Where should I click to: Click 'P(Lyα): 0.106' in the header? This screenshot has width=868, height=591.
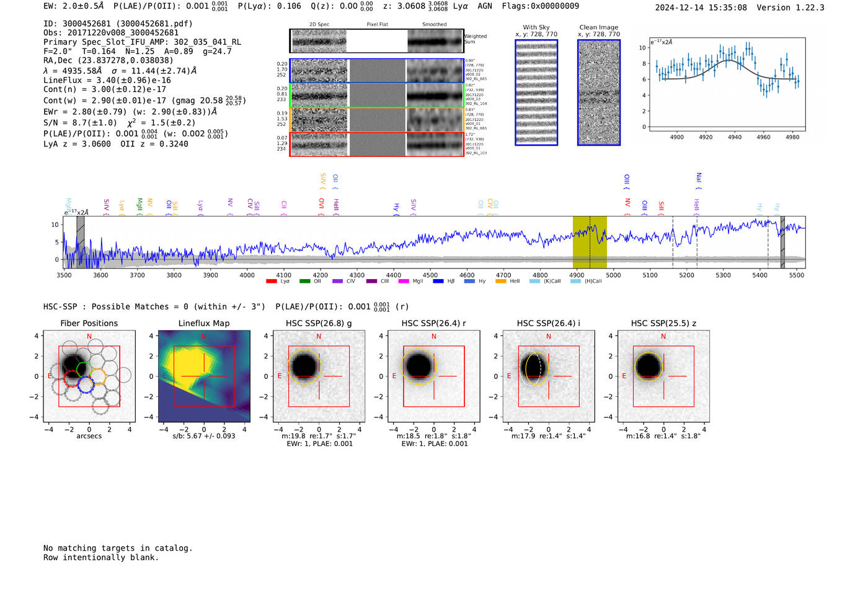click(270, 6)
